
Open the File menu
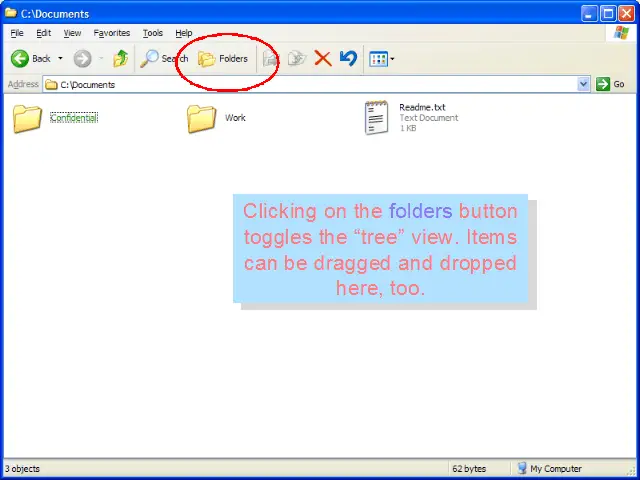[x=17, y=33]
